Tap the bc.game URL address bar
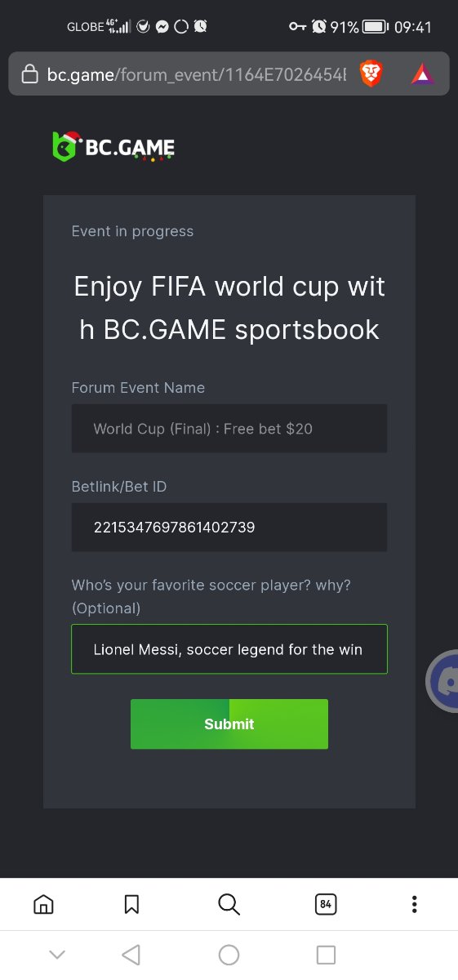The width and height of the screenshot is (458, 980). click(x=197, y=75)
